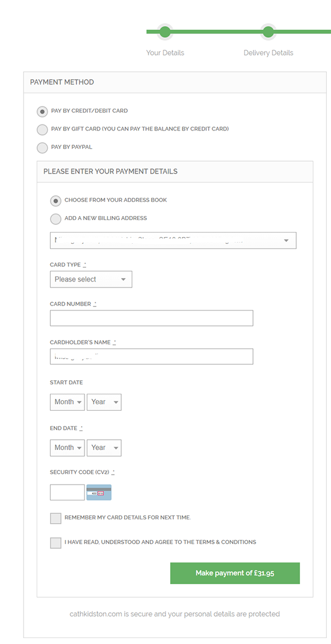Viewport: 331px width, 644px height.
Task: Select Pay by PayPal option
Action: click(x=43, y=148)
